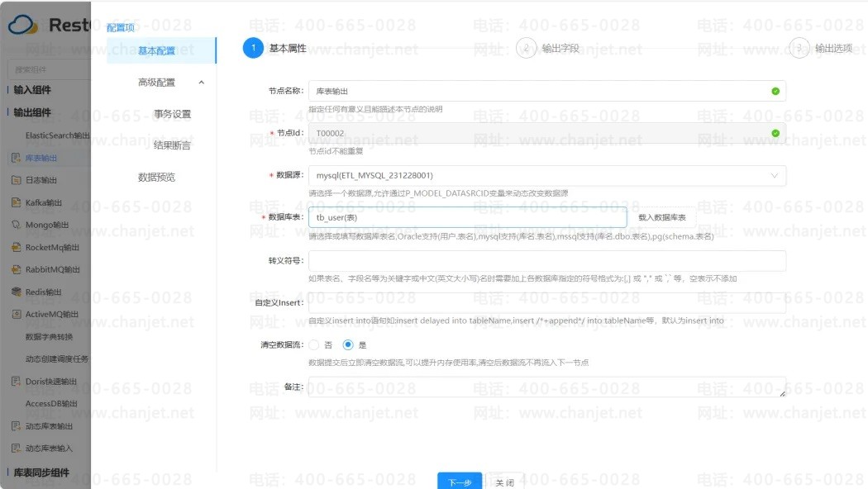The image size is (868, 489).
Task: Click the 搜索组件 search box
Action: pos(50,69)
